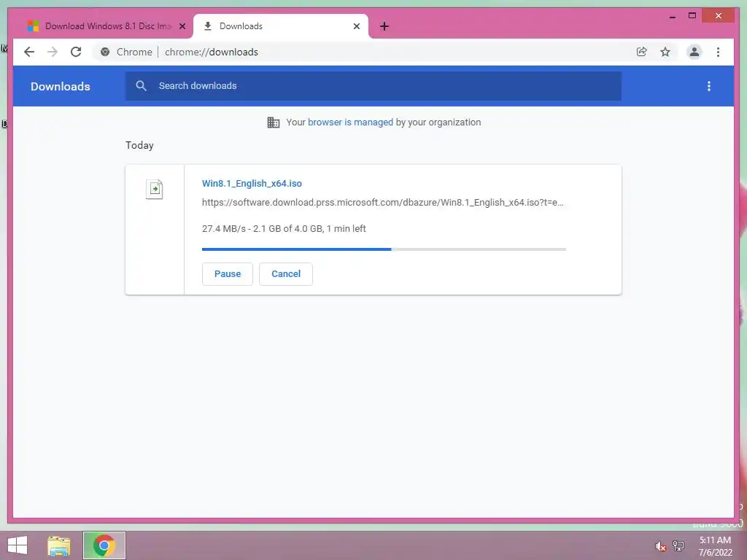Image resolution: width=747 pixels, height=560 pixels.
Task: Open the Win8.1_English_x64.iso file link
Action: (x=252, y=183)
